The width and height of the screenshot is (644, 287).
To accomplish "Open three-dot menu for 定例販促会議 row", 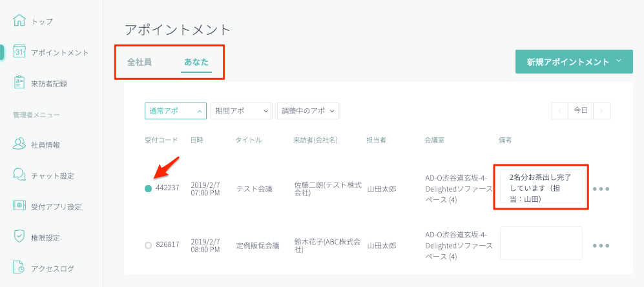I will pos(601,245).
